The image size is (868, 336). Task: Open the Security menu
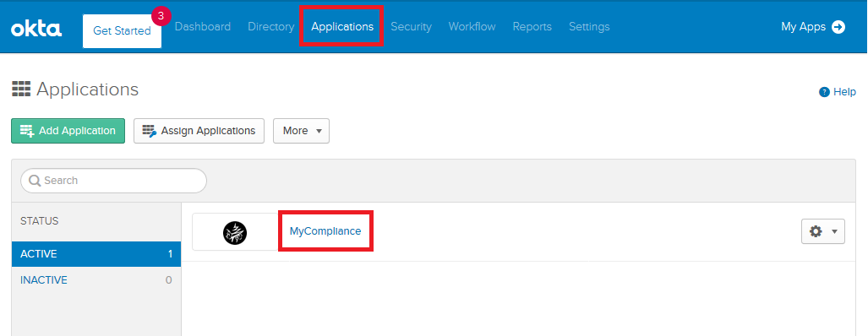point(411,26)
